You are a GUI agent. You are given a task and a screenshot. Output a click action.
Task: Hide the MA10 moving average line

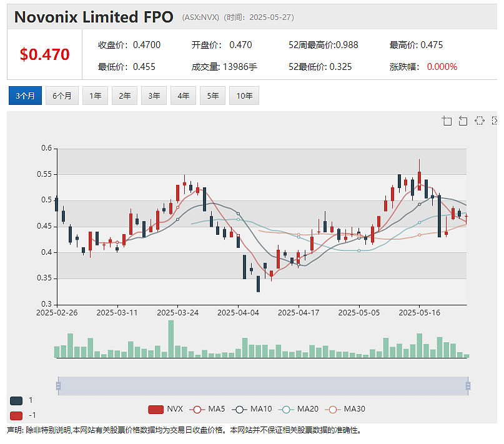[x=252, y=409]
